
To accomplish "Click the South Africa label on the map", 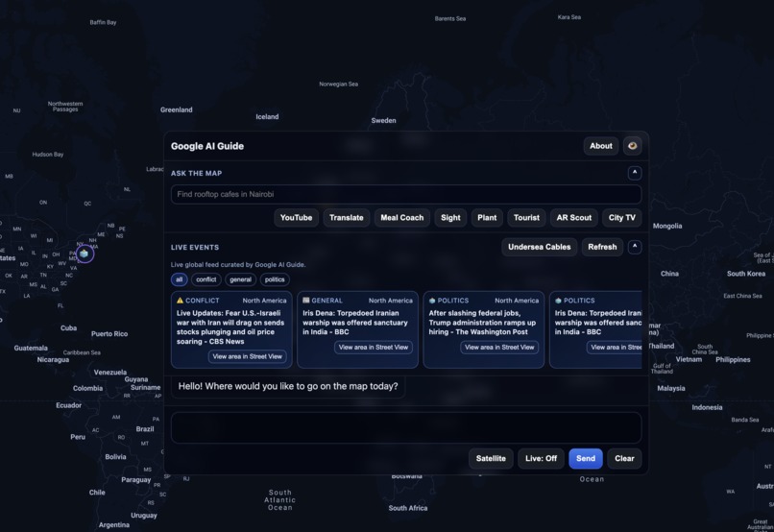I will click(408, 508).
